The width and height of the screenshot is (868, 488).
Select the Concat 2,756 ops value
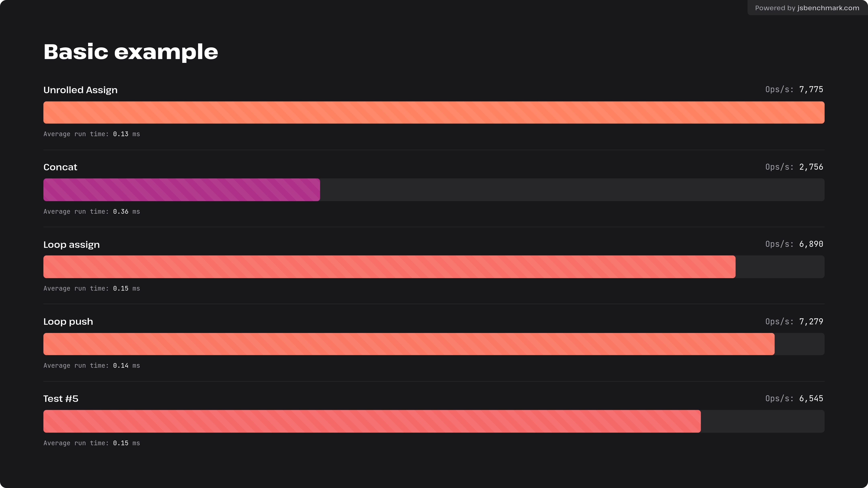click(811, 167)
